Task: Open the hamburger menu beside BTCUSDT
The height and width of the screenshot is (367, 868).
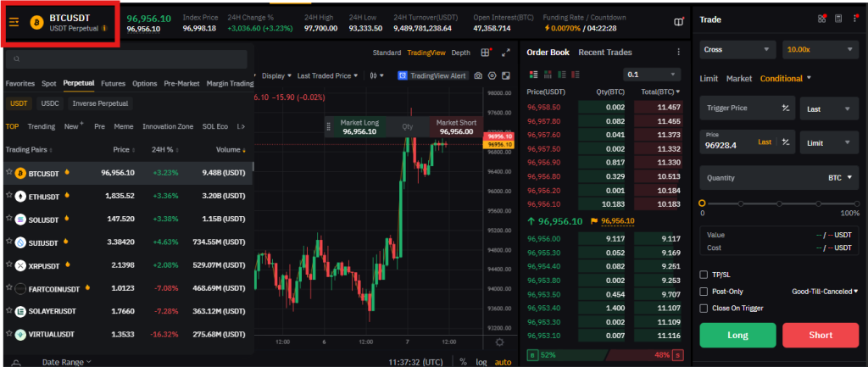Action: pos(14,23)
